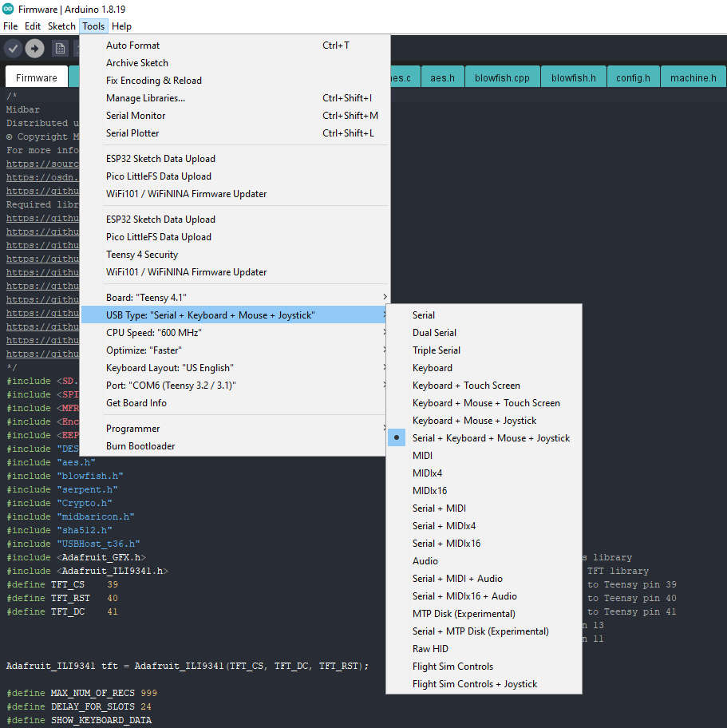Select Keyboard + Mouse + Touch Screen
Screen dimensions: 727x728
coord(484,403)
